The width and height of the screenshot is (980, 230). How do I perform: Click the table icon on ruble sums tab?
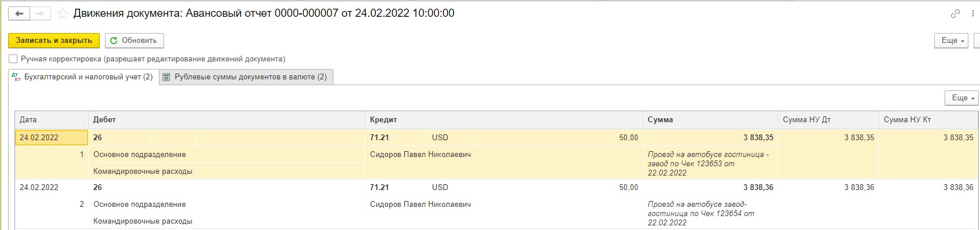166,77
